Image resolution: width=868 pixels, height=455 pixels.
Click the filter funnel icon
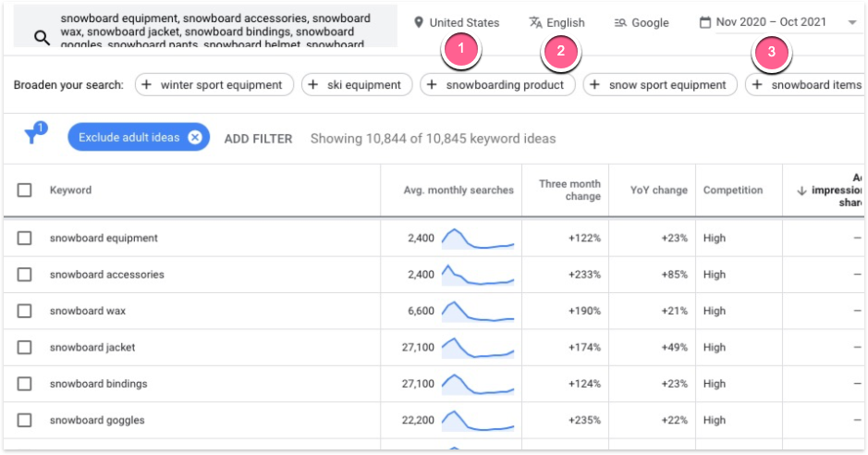pyautogui.click(x=33, y=137)
